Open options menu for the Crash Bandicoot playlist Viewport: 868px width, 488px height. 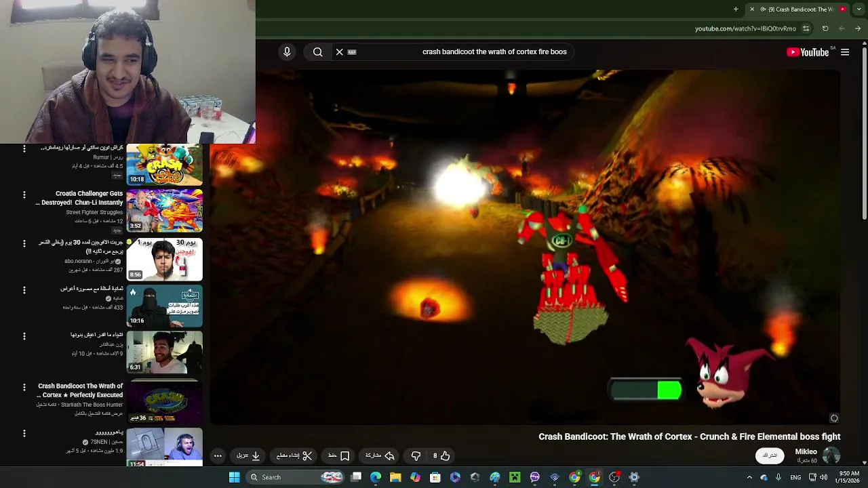pos(24,387)
